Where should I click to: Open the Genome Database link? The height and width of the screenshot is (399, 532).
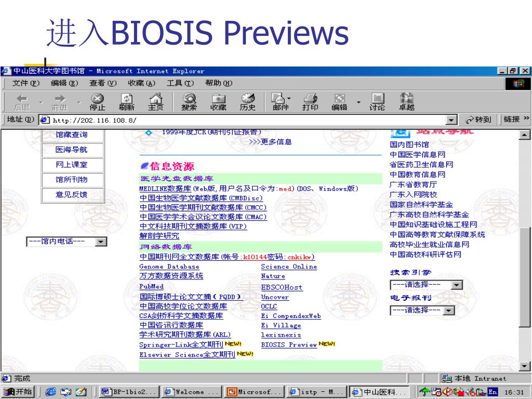tap(169, 267)
